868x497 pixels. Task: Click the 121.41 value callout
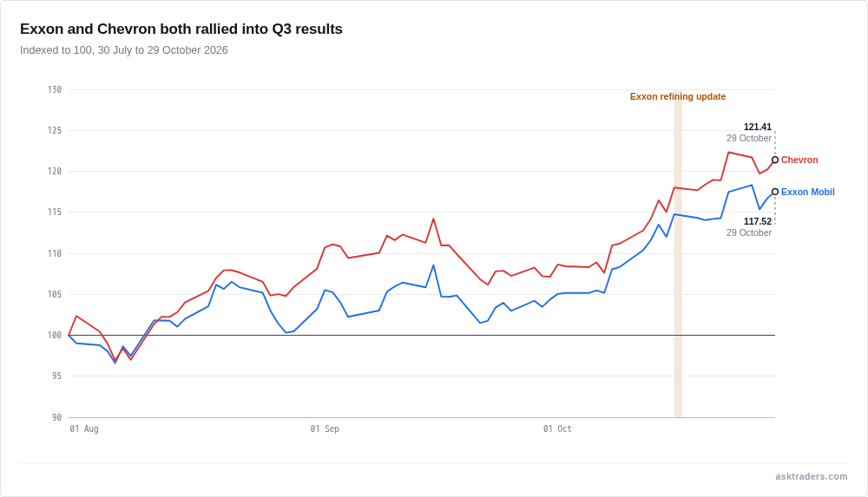point(757,127)
